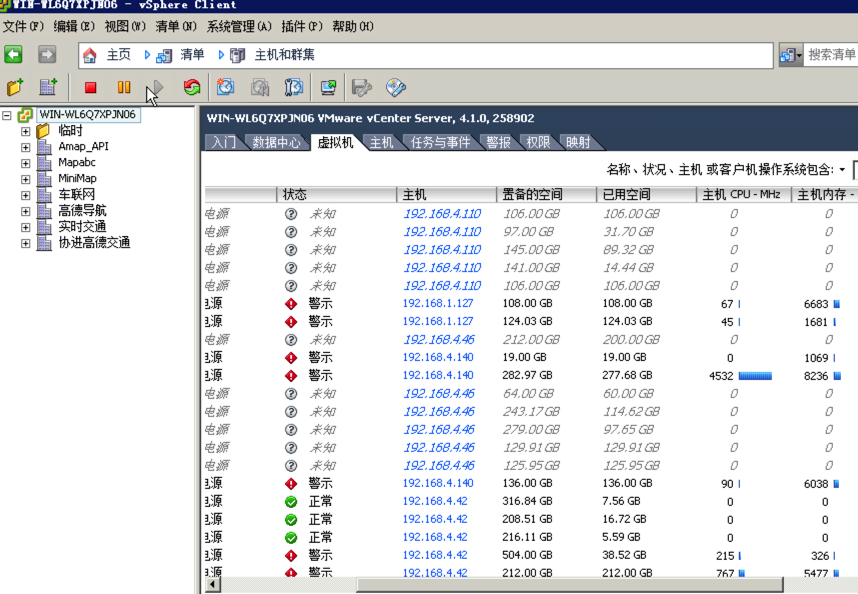
Task: Click unknown status icon in 97.00 GB row
Action: (x=291, y=232)
